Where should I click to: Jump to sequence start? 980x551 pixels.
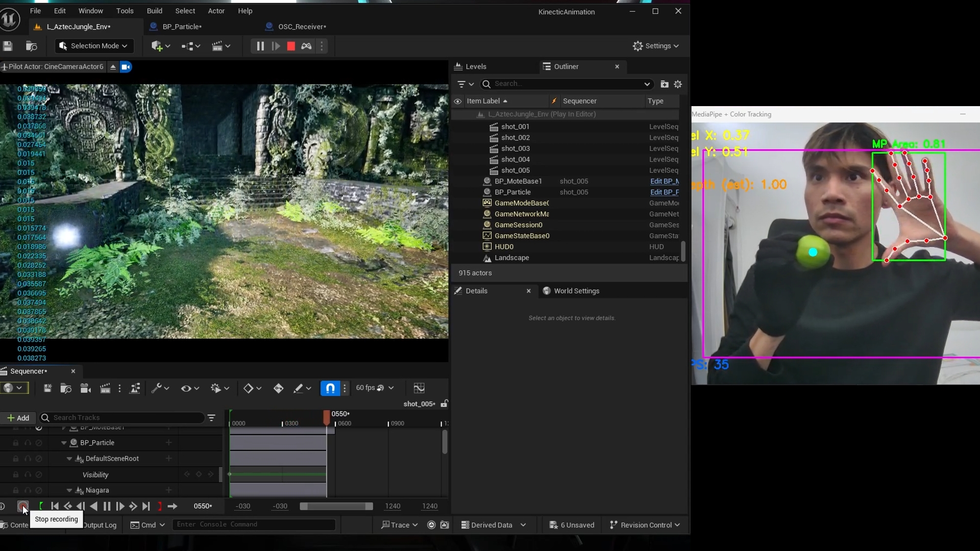(x=55, y=506)
